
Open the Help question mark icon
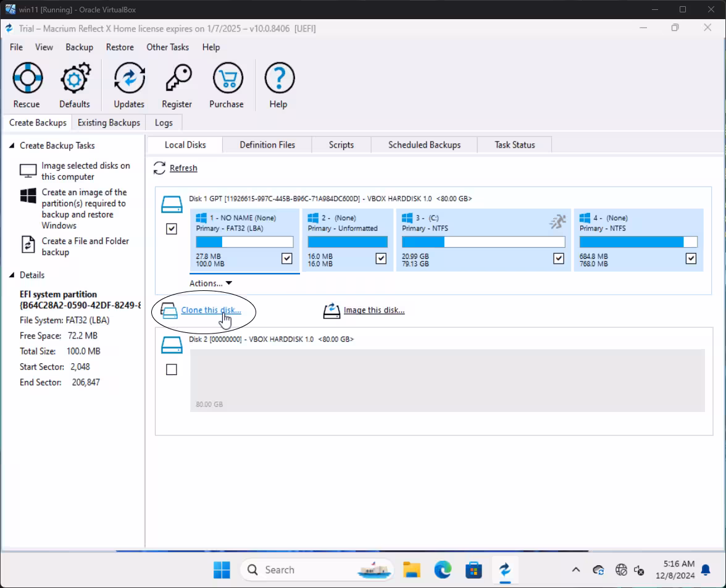[x=279, y=78]
